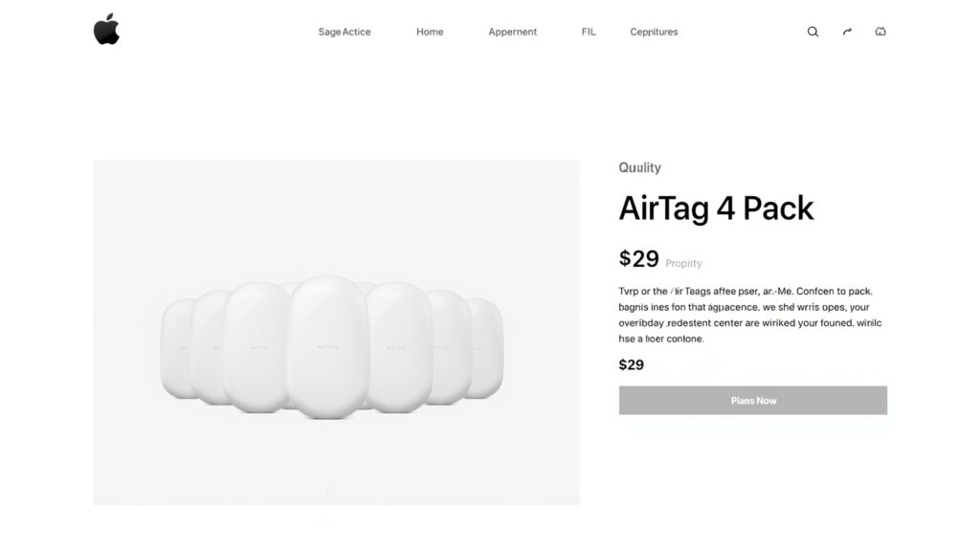
Task: Click the Apple logo
Action: [x=106, y=30]
